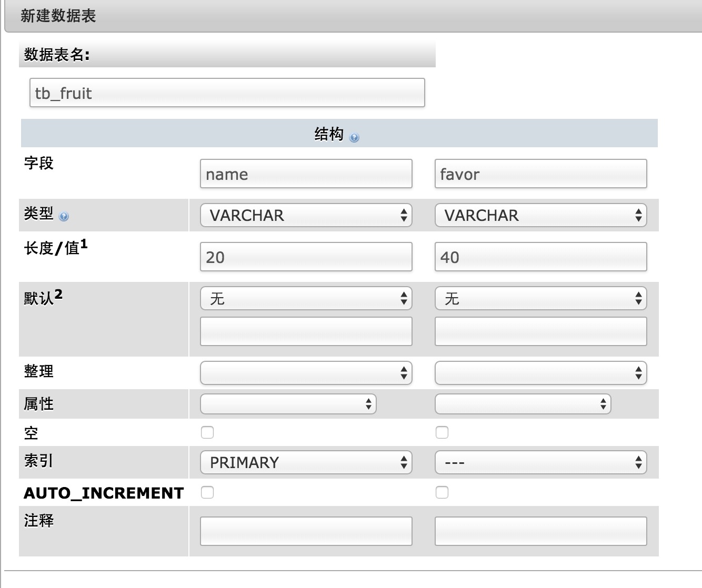Image resolution: width=702 pixels, height=588 pixels.
Task: Expand the PRIMARY index dropdown
Action: [x=306, y=462]
